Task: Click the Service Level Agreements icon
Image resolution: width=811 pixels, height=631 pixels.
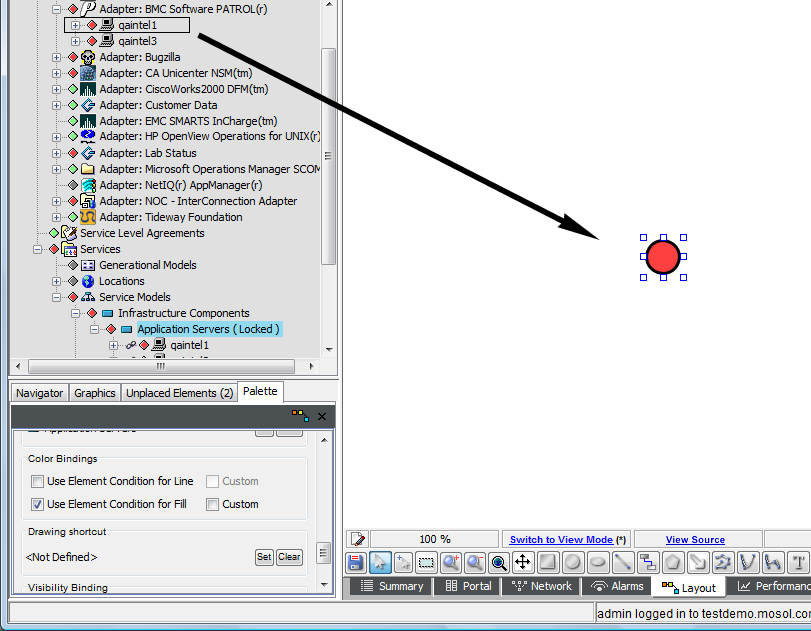Action: [69, 233]
